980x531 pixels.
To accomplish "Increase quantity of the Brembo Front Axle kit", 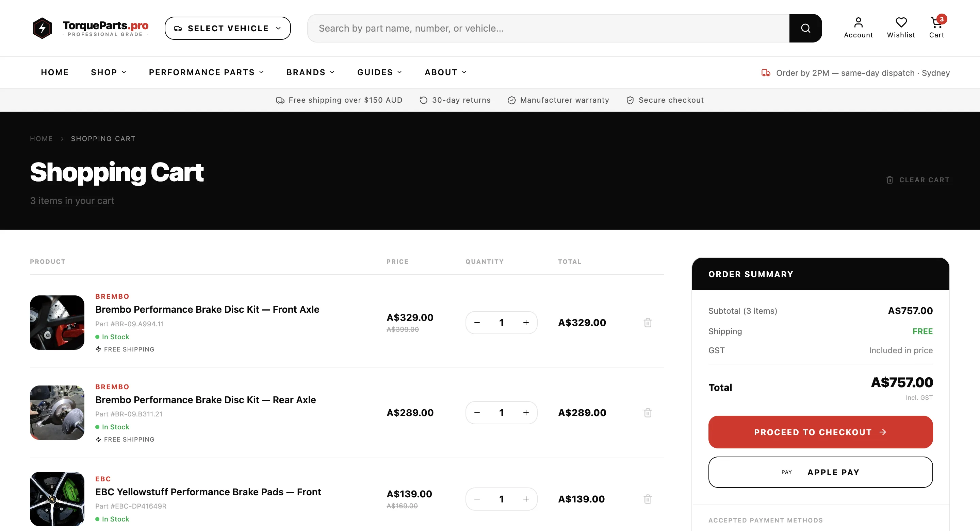I will pos(526,322).
